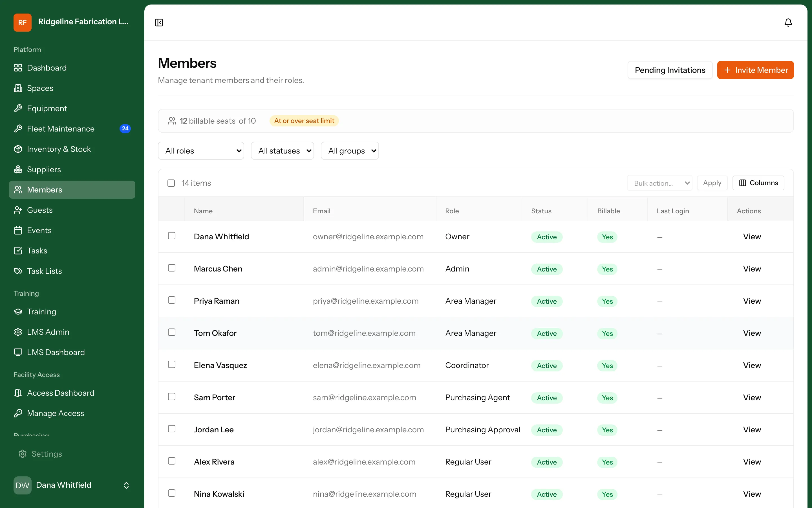Navigate to Guests page

(72, 210)
